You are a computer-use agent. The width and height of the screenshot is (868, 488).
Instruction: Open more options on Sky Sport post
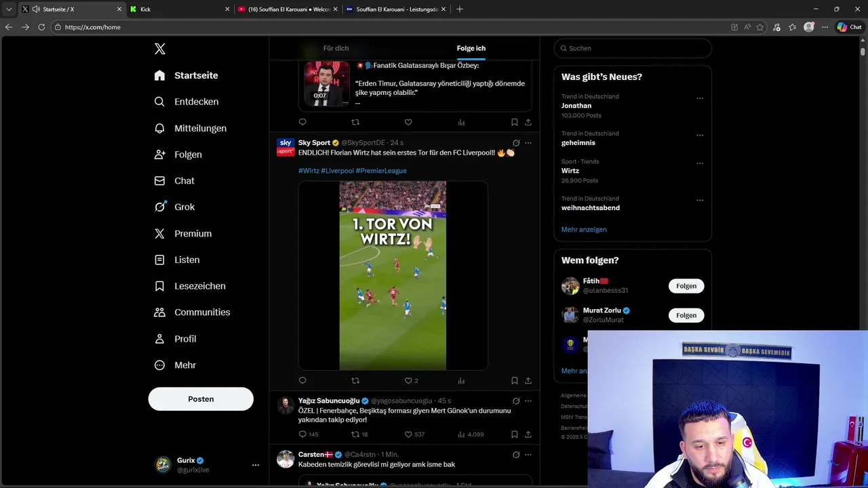coord(528,143)
